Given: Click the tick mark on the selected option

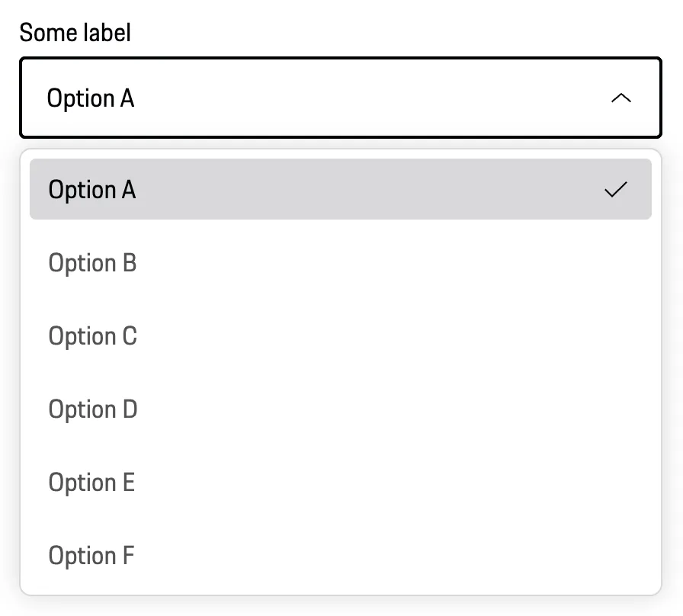Looking at the screenshot, I should 615,190.
